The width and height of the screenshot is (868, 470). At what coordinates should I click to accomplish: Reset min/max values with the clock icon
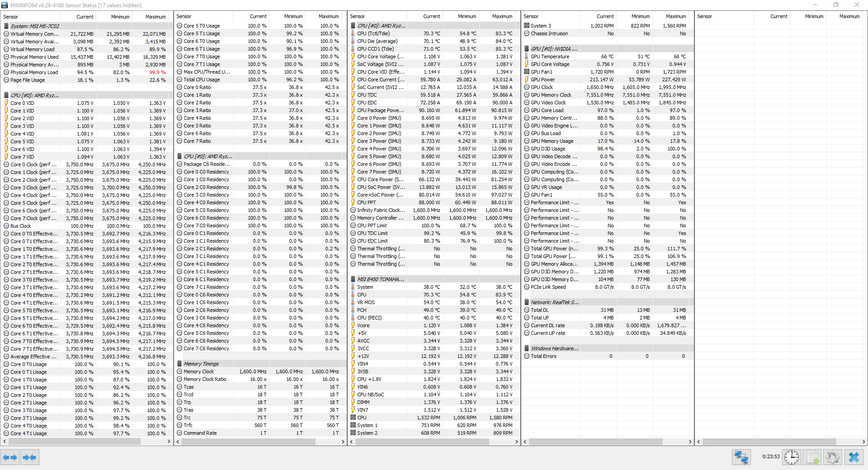pyautogui.click(x=791, y=457)
